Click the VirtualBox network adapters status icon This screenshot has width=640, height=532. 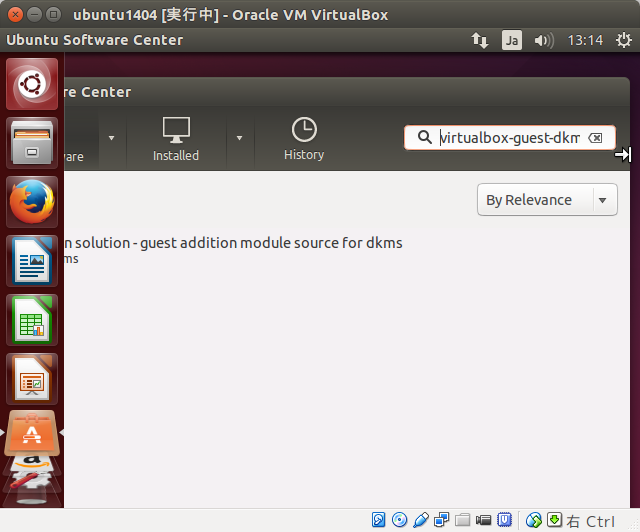442,520
